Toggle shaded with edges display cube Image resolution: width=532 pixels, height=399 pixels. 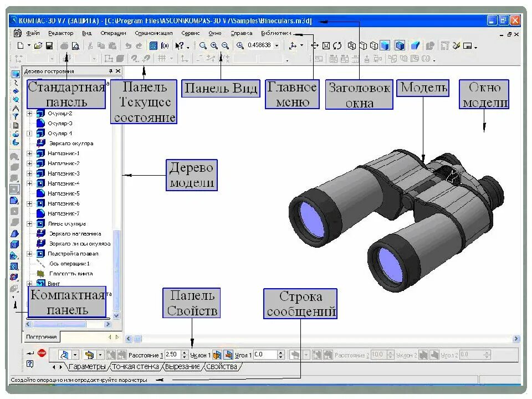tap(400, 45)
